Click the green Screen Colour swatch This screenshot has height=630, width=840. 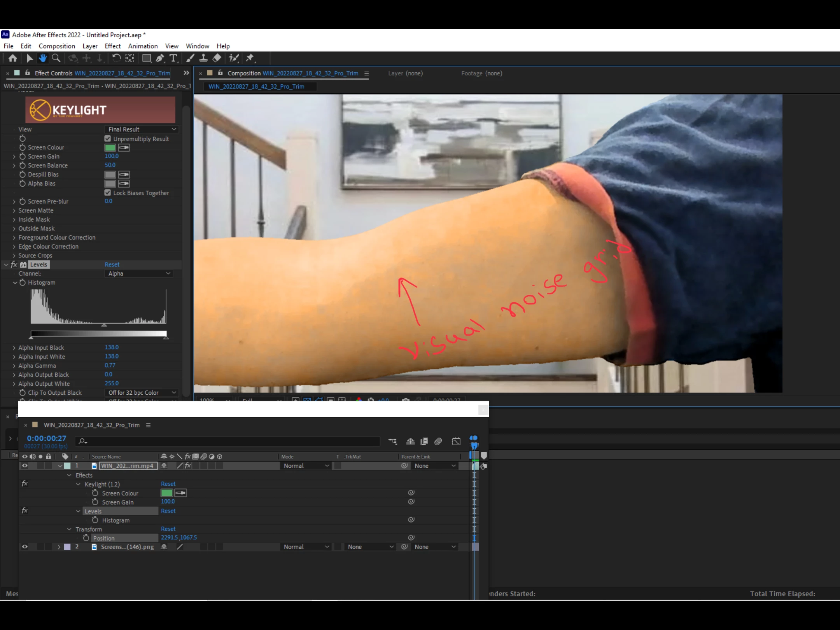click(110, 148)
